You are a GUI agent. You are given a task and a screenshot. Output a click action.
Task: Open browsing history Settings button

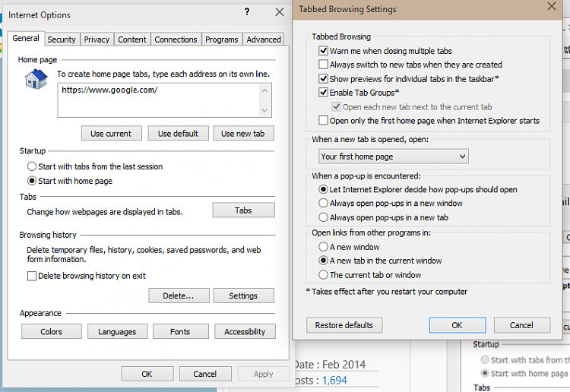pyautogui.click(x=243, y=296)
